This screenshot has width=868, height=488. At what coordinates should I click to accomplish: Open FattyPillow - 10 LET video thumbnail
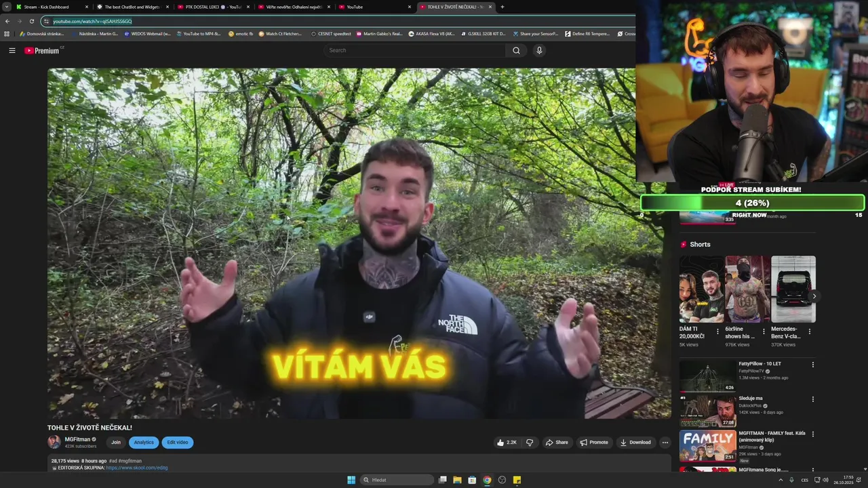(x=708, y=376)
